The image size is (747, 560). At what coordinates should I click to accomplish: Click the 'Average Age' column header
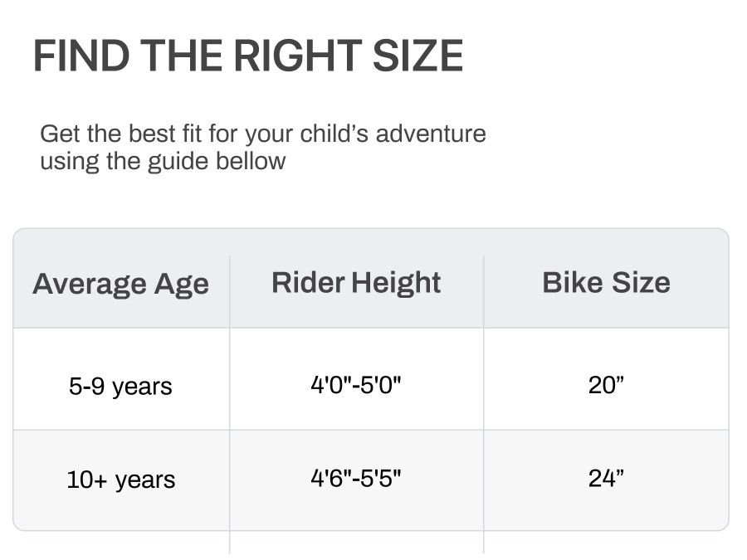[x=121, y=284]
